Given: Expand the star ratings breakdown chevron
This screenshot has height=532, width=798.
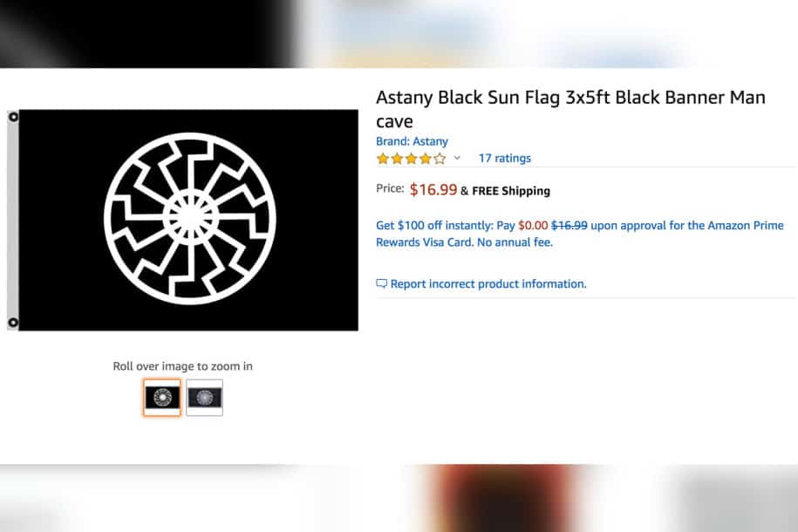Looking at the screenshot, I should [457, 159].
